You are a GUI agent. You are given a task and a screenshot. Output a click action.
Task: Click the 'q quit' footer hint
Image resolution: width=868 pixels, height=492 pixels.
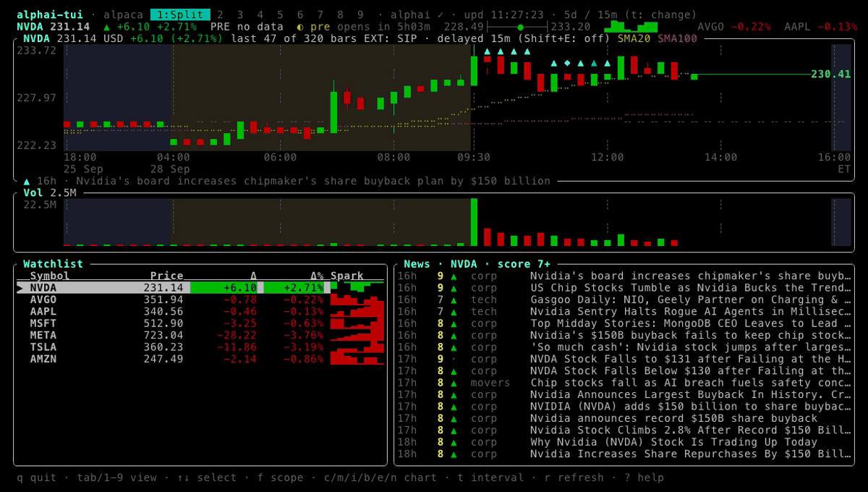[36, 478]
